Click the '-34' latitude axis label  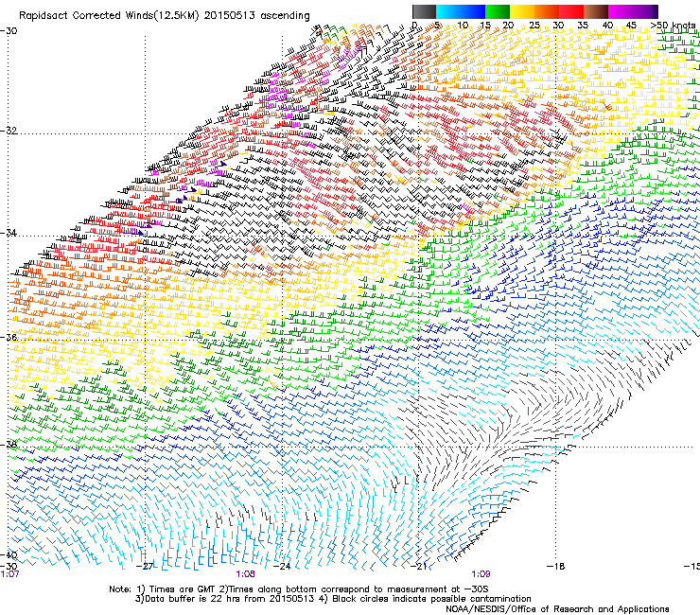tap(9, 233)
